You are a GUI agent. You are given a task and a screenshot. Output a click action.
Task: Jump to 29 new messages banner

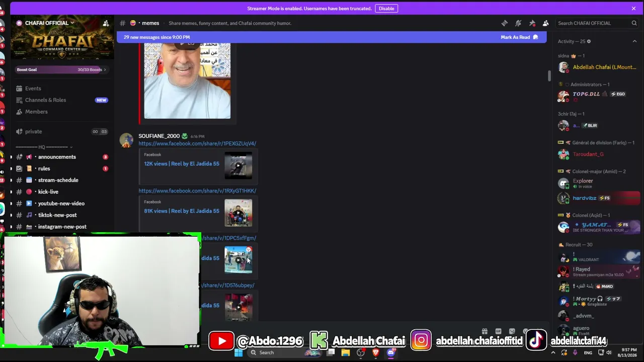pyautogui.click(x=156, y=37)
